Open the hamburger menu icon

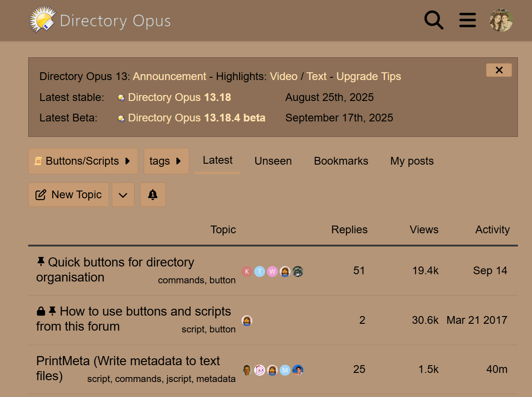pos(467,20)
